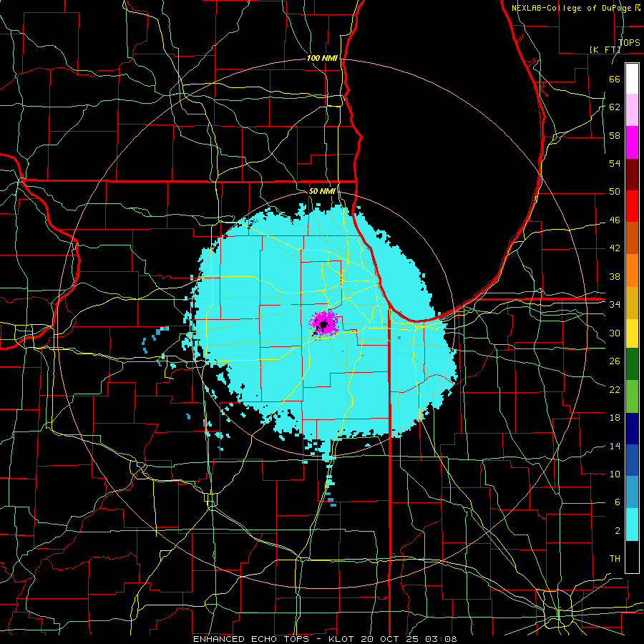Click the "54" legend value

tap(615, 163)
